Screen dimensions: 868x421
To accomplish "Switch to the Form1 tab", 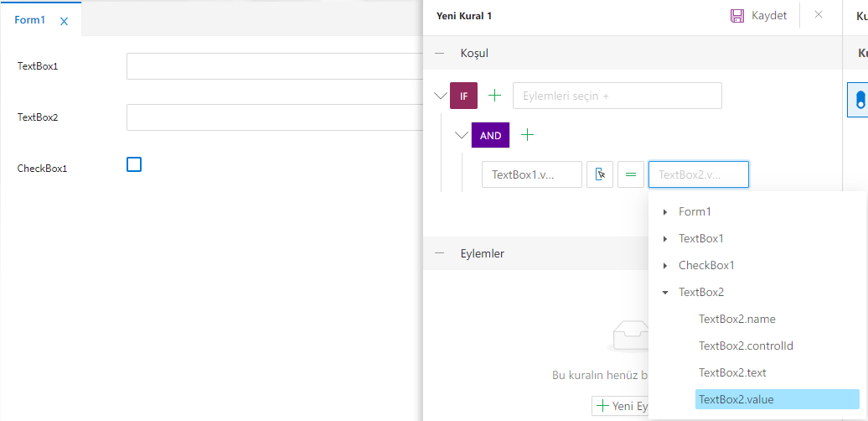I will tap(30, 20).
